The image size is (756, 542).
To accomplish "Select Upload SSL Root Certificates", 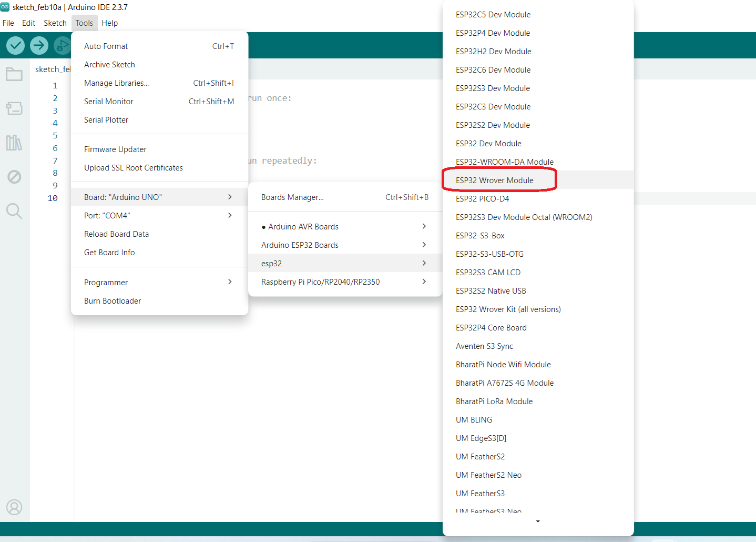I will click(x=159, y=168).
